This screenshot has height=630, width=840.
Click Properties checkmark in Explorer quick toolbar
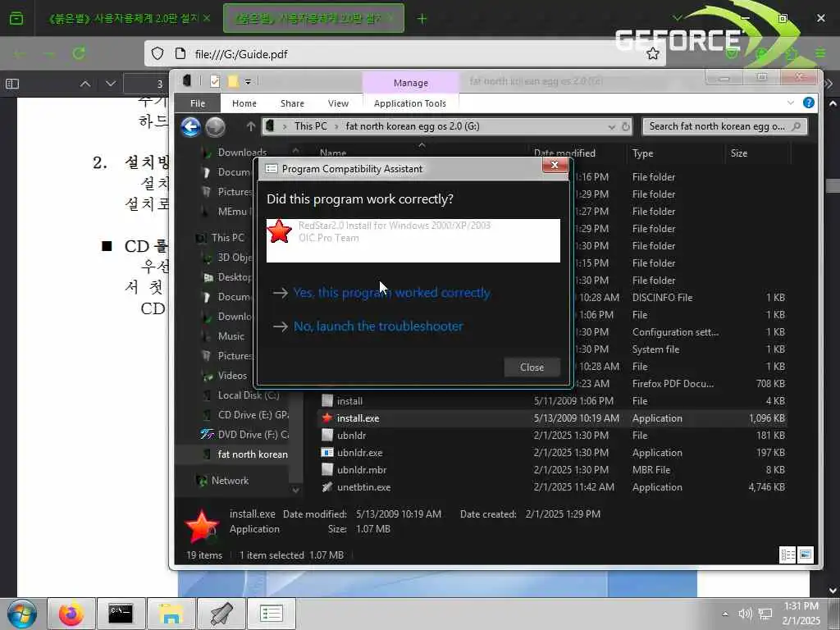(215, 81)
